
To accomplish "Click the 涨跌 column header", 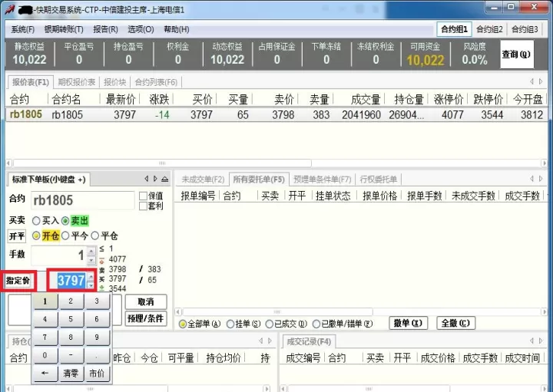I will tap(159, 100).
